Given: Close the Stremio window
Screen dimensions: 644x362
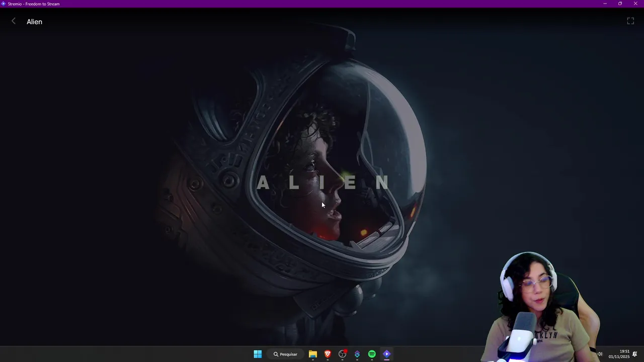Looking at the screenshot, I should tap(635, 4).
